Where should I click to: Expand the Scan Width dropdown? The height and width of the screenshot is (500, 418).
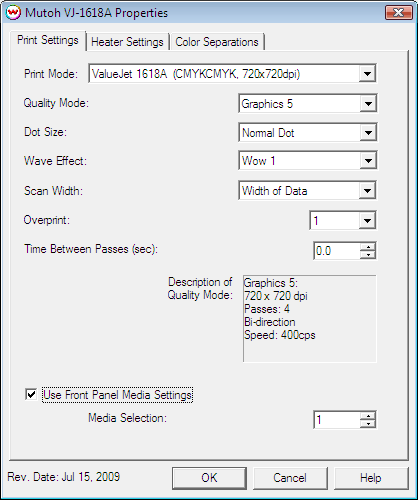[367, 191]
